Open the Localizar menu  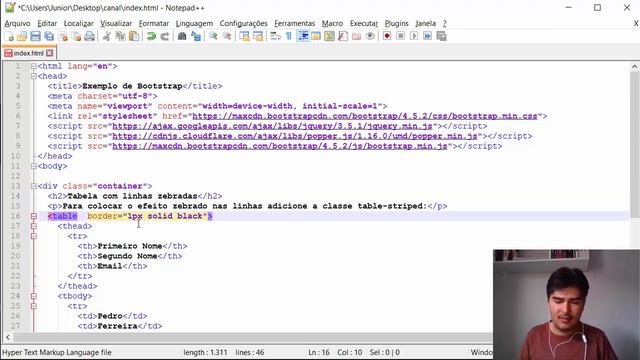78,24
